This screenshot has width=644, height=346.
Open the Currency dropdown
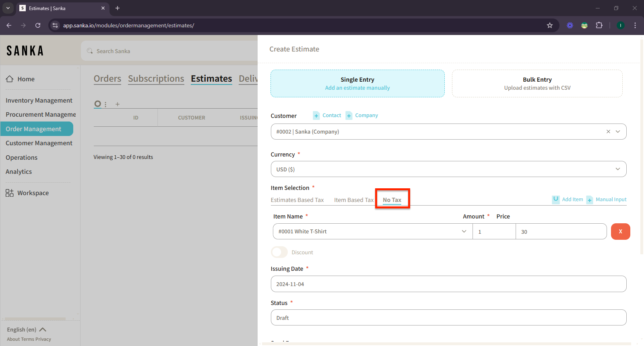448,169
